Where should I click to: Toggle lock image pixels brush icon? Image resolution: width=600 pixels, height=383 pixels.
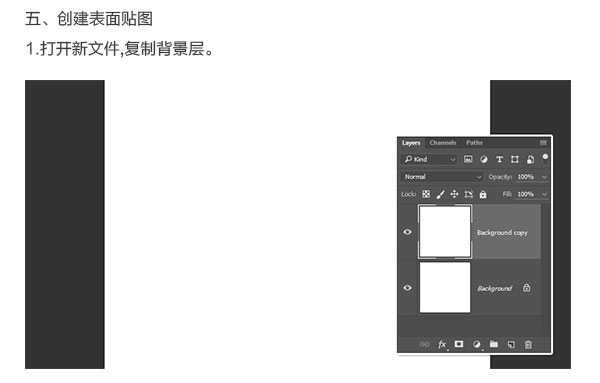[x=440, y=194]
